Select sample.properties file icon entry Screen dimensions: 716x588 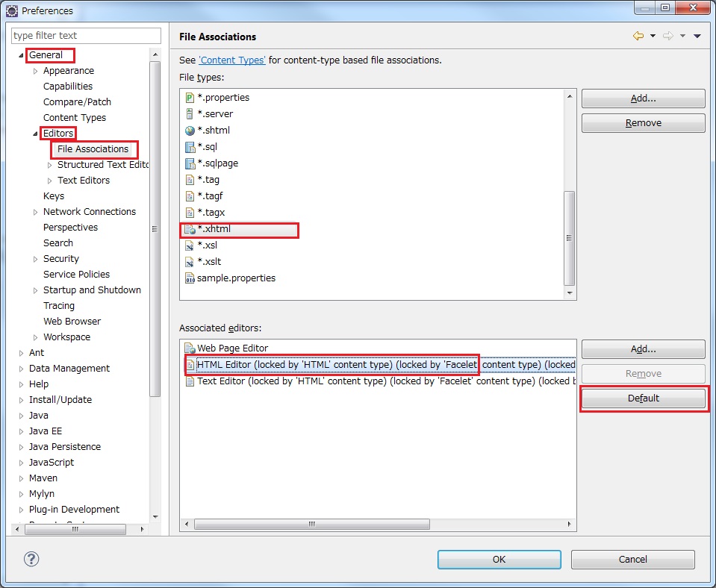click(x=190, y=278)
